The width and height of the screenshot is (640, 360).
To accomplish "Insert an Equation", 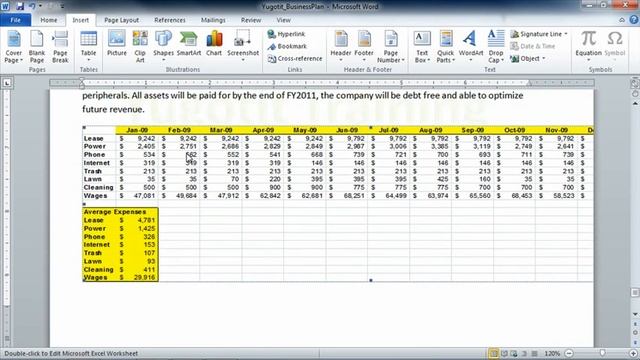I will click(x=588, y=47).
